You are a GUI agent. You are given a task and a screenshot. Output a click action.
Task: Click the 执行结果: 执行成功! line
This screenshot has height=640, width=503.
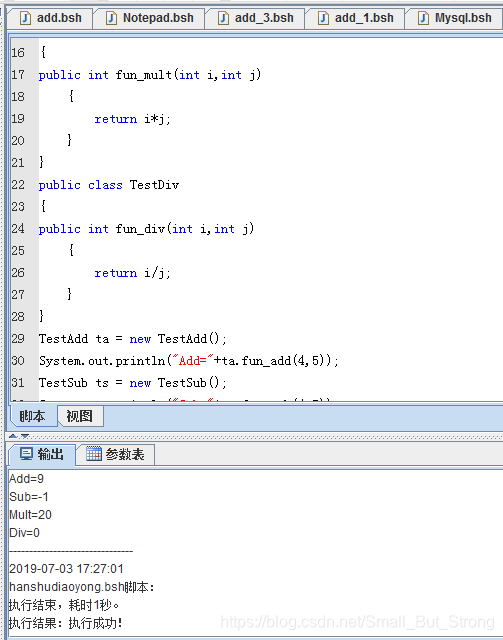pyautogui.click(x=66, y=623)
